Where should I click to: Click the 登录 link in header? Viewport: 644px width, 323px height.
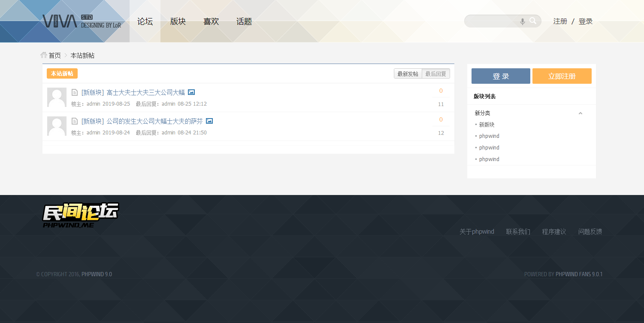coord(586,21)
